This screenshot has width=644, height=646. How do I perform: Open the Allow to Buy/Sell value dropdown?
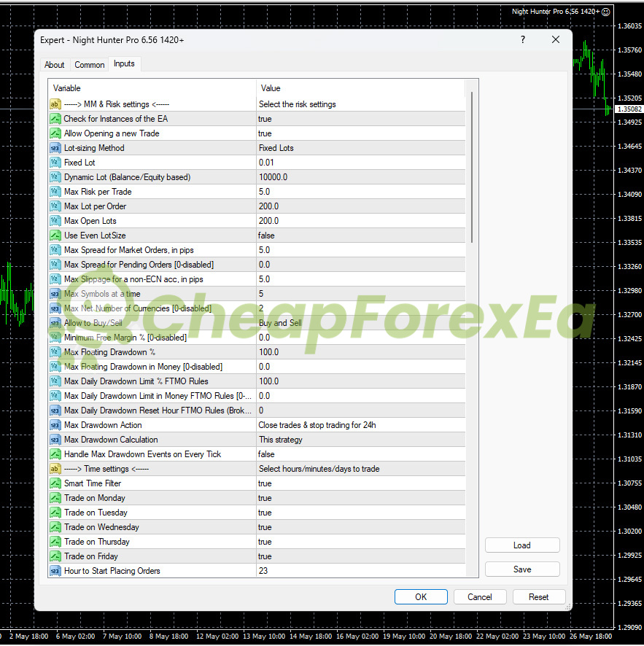[x=360, y=323]
